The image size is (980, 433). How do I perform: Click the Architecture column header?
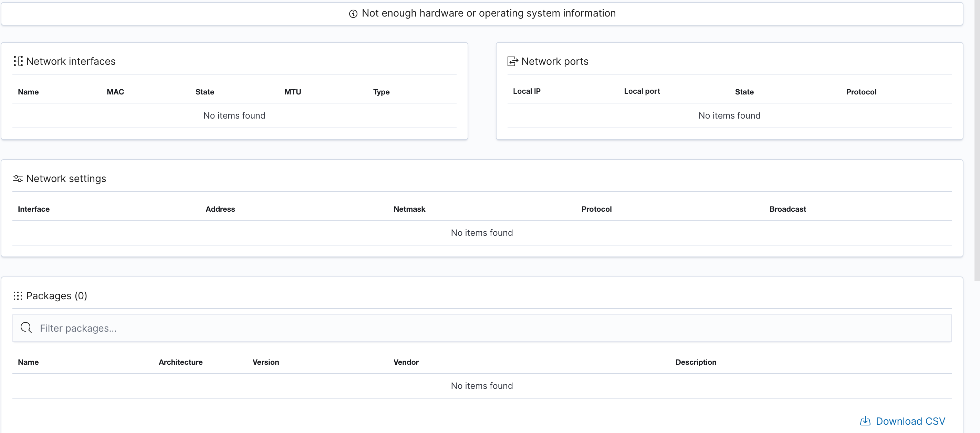point(181,362)
